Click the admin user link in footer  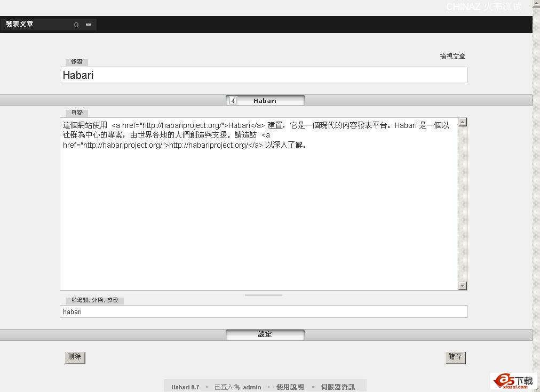252,387
